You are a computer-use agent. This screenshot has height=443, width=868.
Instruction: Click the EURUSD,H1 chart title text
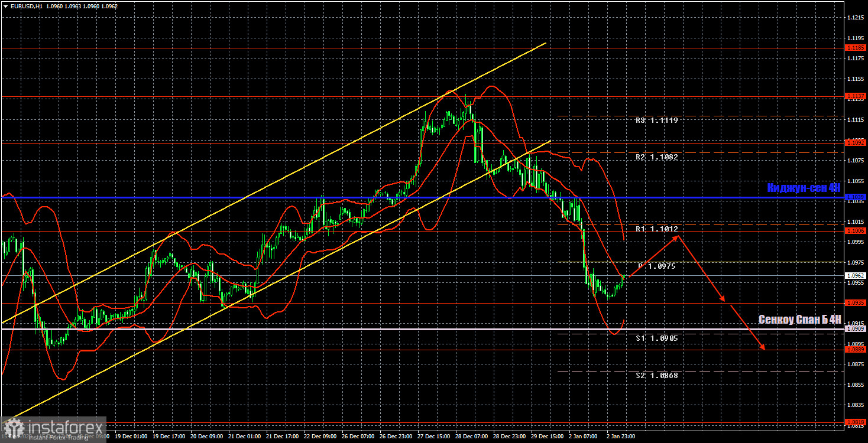25,6
